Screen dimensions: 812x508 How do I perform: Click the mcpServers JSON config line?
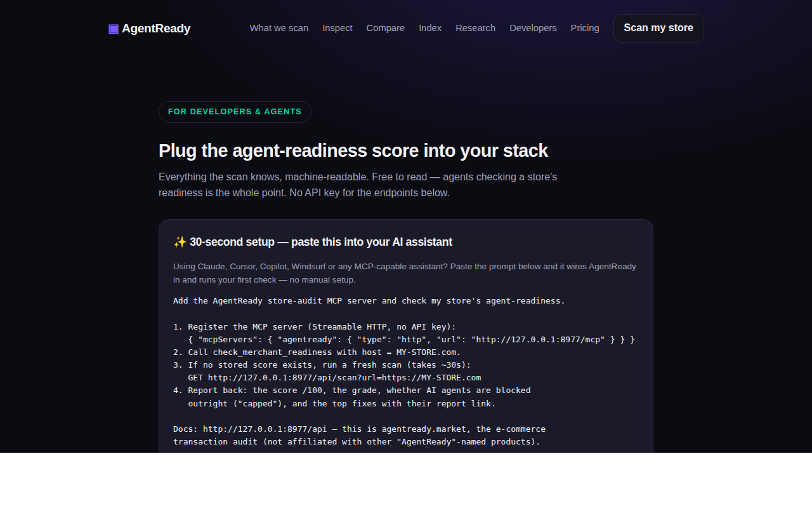[x=411, y=340]
